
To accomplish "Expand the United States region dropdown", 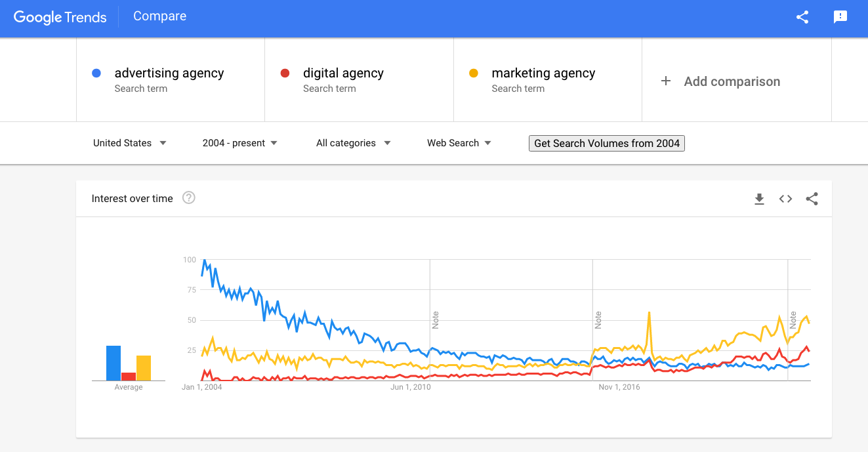I will pos(129,143).
